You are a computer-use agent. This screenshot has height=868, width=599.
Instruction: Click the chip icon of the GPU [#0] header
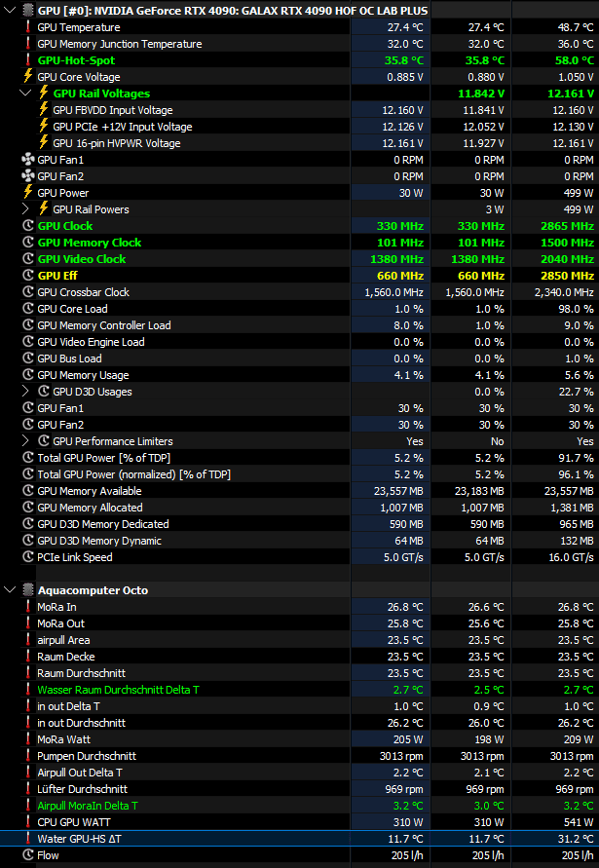pyautogui.click(x=27, y=11)
